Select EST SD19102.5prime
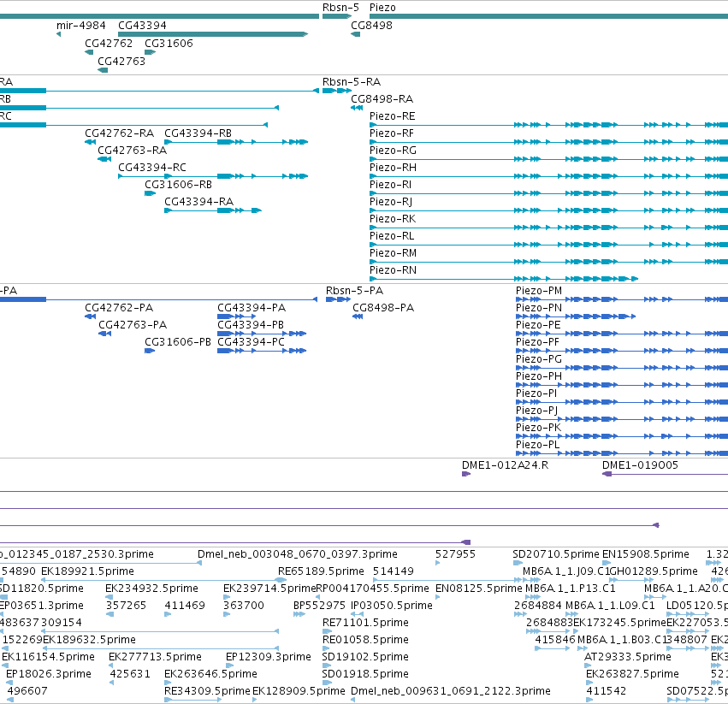Image resolution: width=728 pixels, height=704 pixels. coord(365,657)
